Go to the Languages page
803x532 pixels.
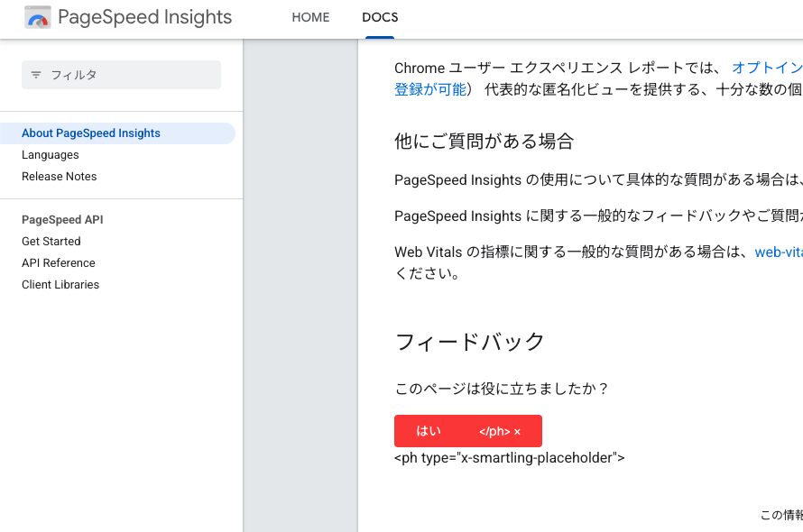click(51, 154)
